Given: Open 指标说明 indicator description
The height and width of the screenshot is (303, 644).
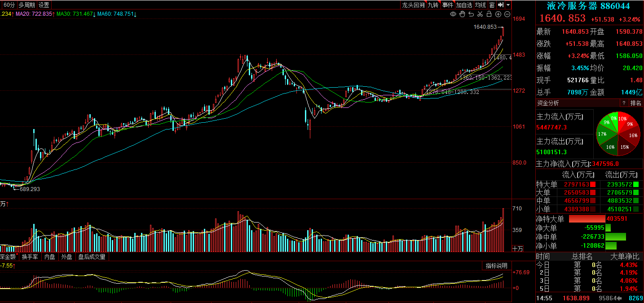Looking at the screenshot, I should 497,266.
